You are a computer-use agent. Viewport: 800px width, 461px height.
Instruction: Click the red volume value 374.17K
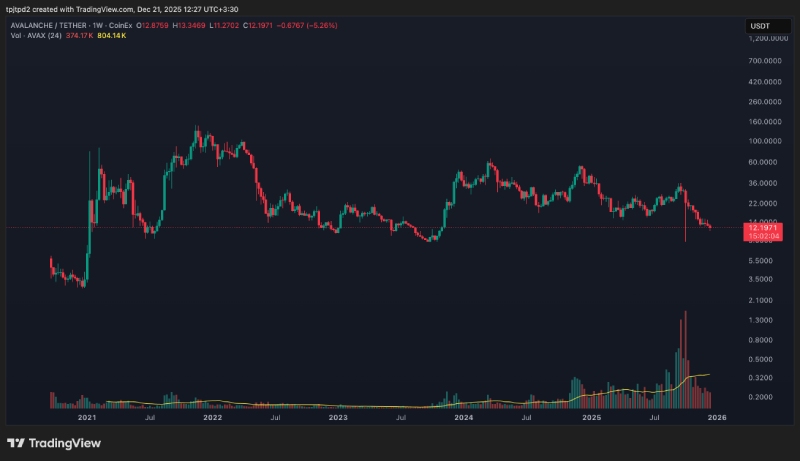coord(79,36)
